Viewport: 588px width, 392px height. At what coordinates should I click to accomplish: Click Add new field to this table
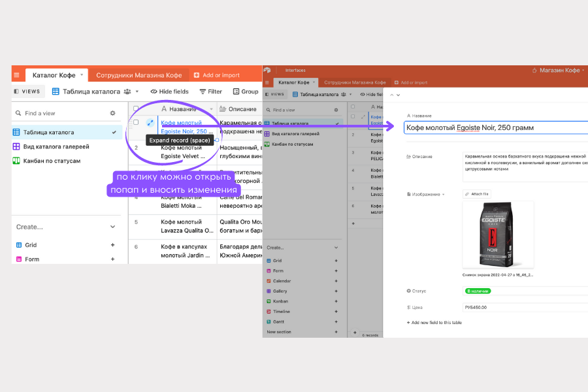pyautogui.click(x=434, y=323)
